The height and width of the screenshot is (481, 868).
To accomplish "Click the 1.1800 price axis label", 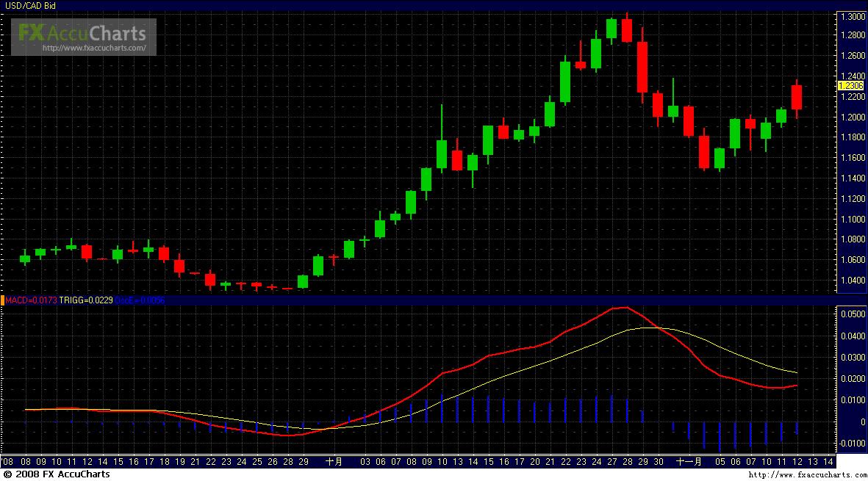I will pos(853,137).
